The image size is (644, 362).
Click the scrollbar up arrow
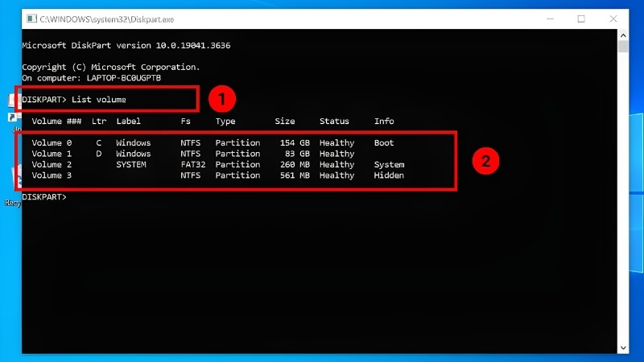(x=623, y=35)
